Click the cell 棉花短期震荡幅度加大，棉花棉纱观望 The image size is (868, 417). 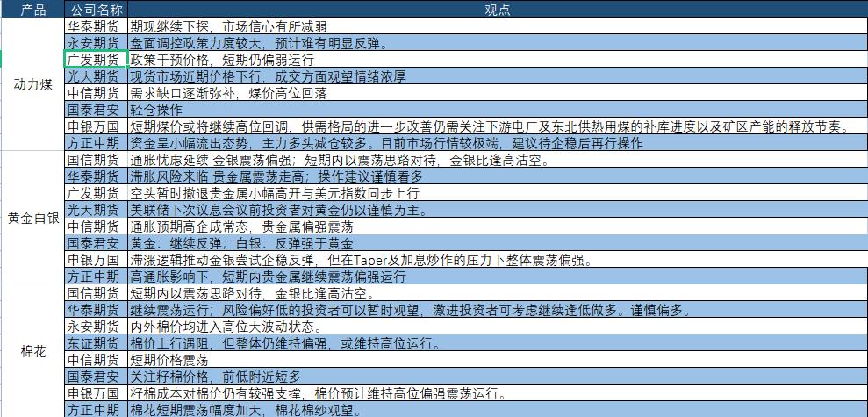tap(498, 409)
